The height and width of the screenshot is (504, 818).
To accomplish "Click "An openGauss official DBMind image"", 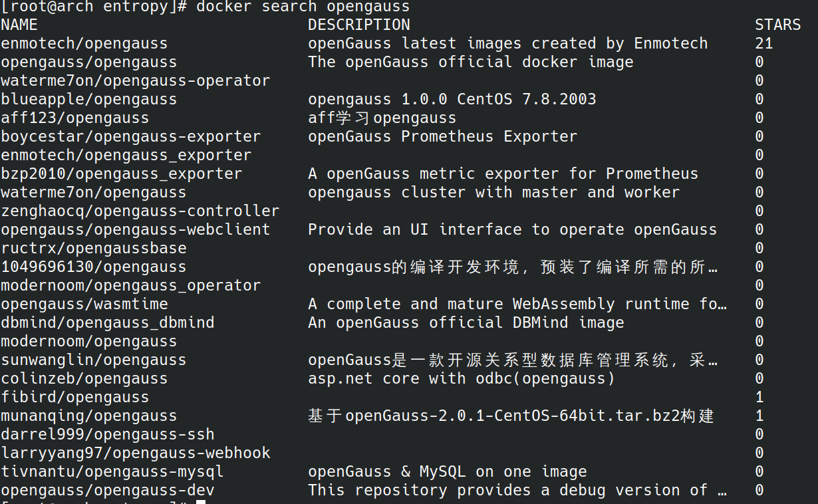I will [466, 323].
